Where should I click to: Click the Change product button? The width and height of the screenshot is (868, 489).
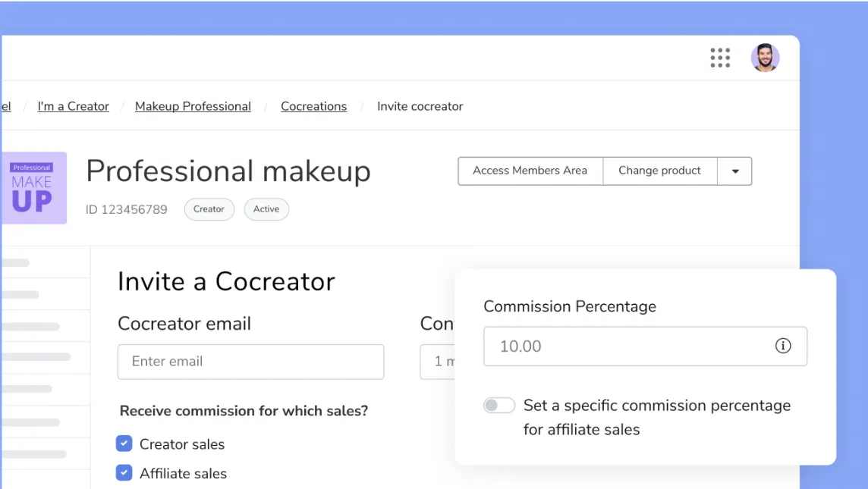[659, 171]
